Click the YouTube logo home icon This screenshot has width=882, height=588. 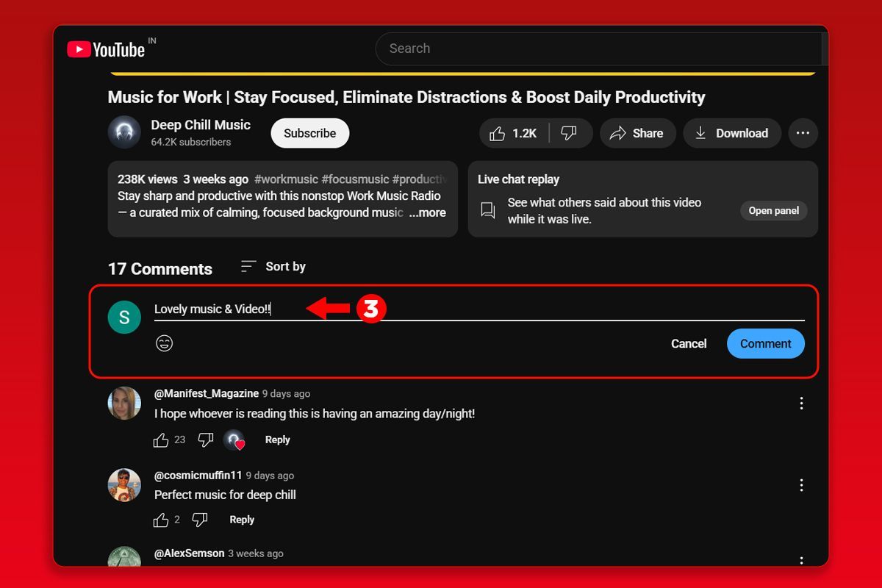pyautogui.click(x=105, y=49)
